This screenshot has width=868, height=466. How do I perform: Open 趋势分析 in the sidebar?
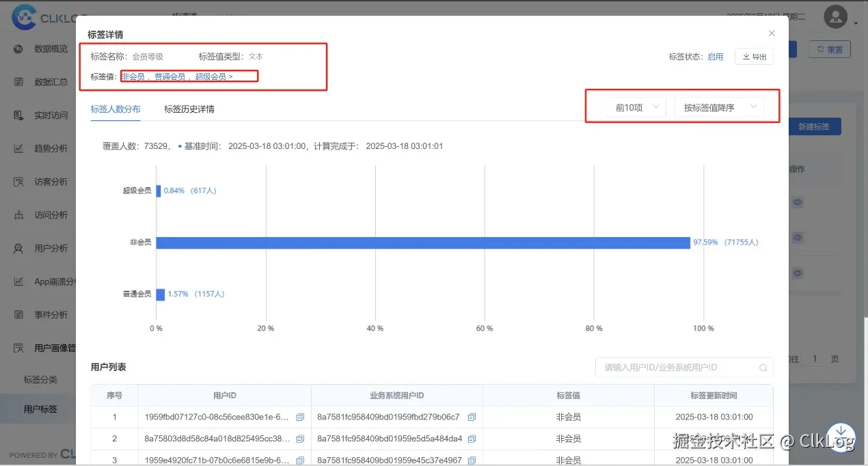pos(51,148)
